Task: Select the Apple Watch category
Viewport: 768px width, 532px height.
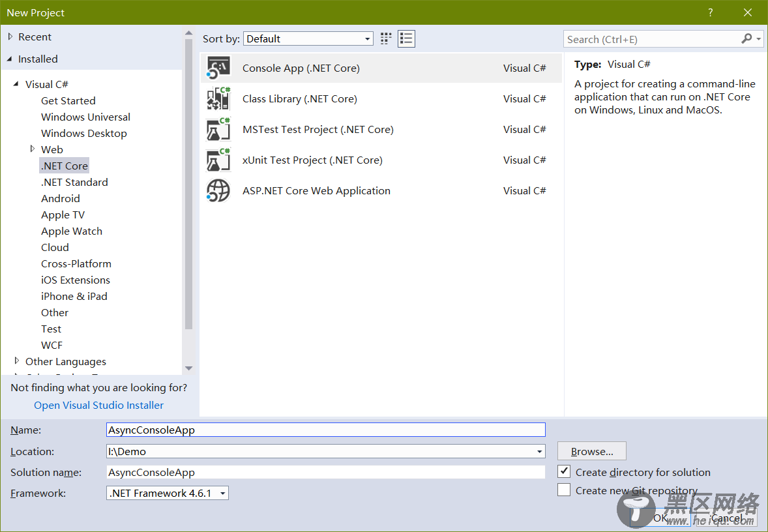Action: 72,231
